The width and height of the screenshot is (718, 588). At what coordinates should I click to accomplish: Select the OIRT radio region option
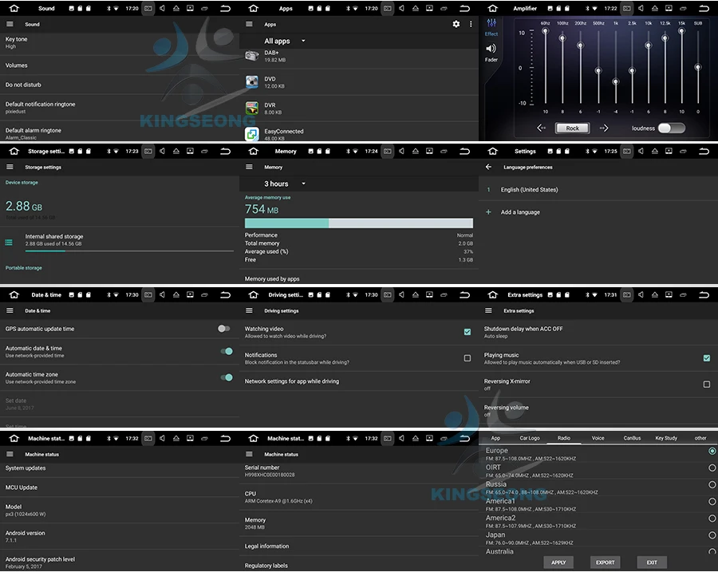click(712, 468)
